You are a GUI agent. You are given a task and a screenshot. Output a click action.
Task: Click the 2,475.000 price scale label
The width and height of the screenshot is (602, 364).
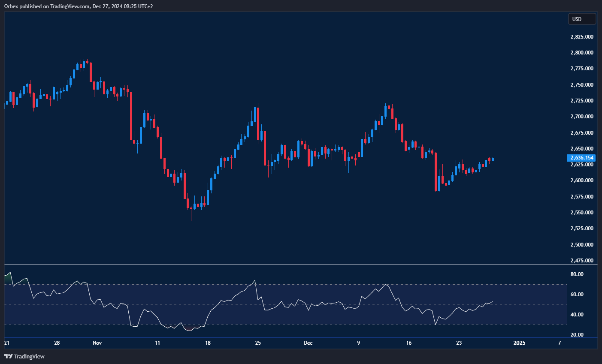click(582, 260)
